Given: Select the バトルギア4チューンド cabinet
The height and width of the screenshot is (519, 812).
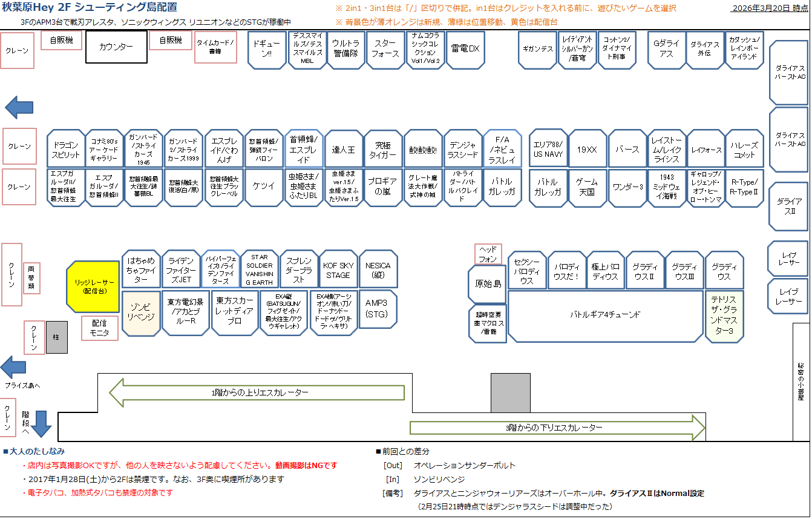Looking at the screenshot, I should coord(605,315).
